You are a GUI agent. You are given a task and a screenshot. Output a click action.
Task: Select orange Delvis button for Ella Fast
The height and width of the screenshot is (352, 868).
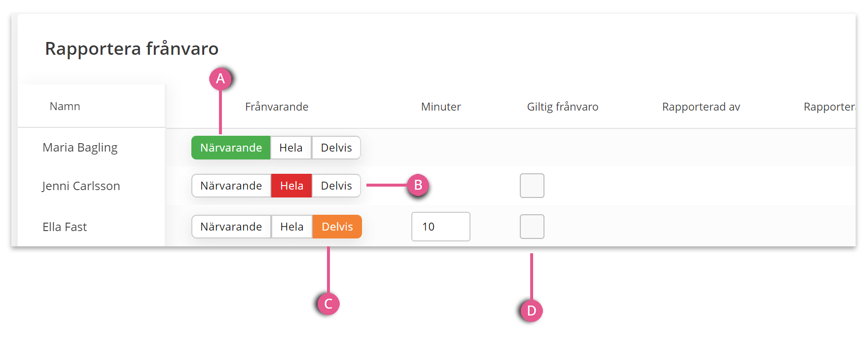click(337, 227)
